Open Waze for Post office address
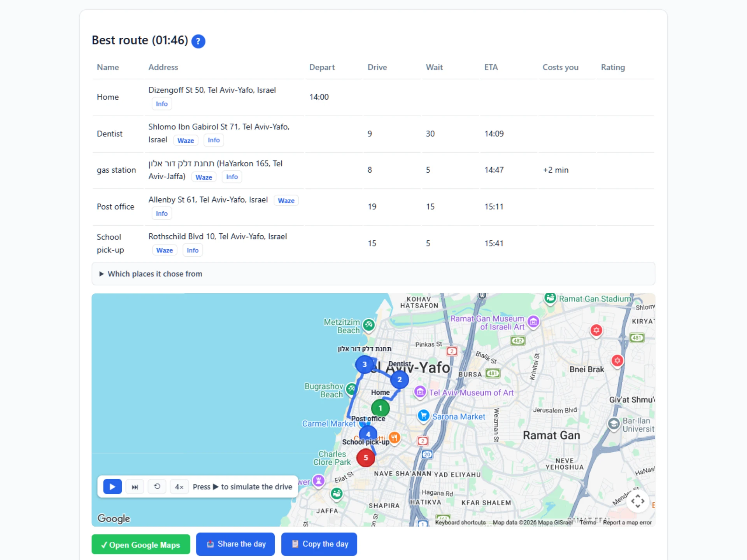The height and width of the screenshot is (560, 747). [286, 201]
